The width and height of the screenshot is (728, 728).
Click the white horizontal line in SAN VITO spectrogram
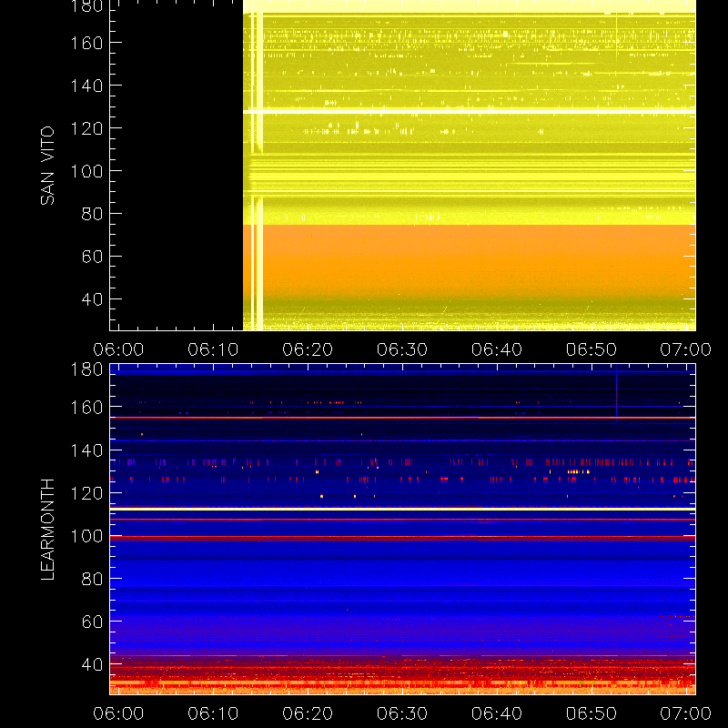(469, 112)
